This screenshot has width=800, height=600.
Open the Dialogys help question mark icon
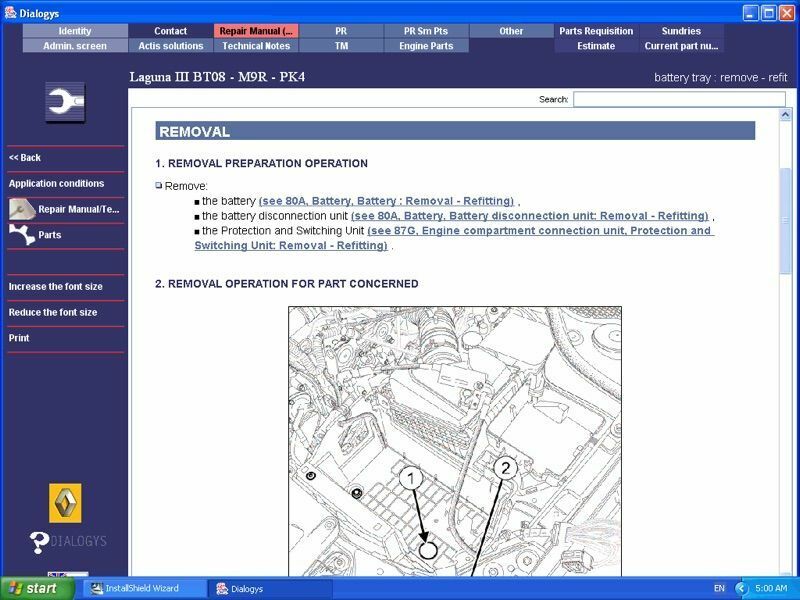click(39, 542)
